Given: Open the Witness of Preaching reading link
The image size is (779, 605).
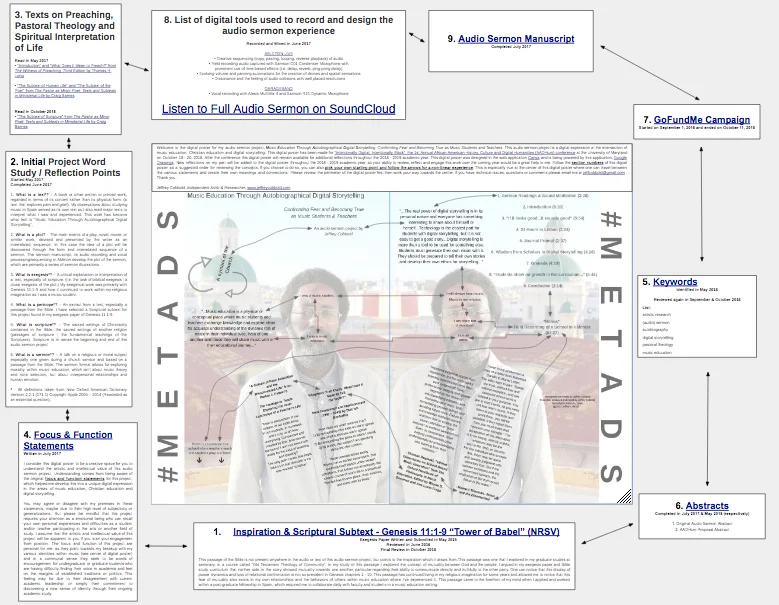Looking at the screenshot, I should point(65,71).
